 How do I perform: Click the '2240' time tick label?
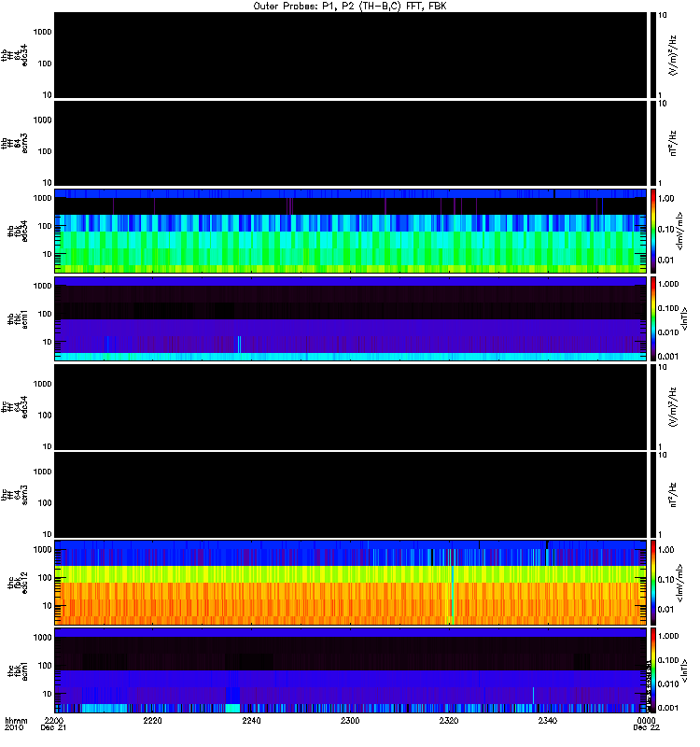[x=251, y=720]
